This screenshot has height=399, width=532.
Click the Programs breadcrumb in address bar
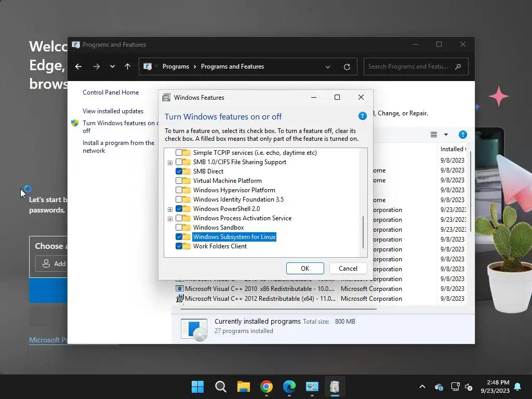[176, 66]
